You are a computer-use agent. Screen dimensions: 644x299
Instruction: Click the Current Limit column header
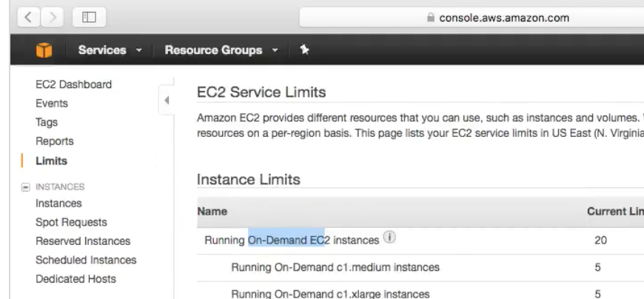pyautogui.click(x=615, y=212)
